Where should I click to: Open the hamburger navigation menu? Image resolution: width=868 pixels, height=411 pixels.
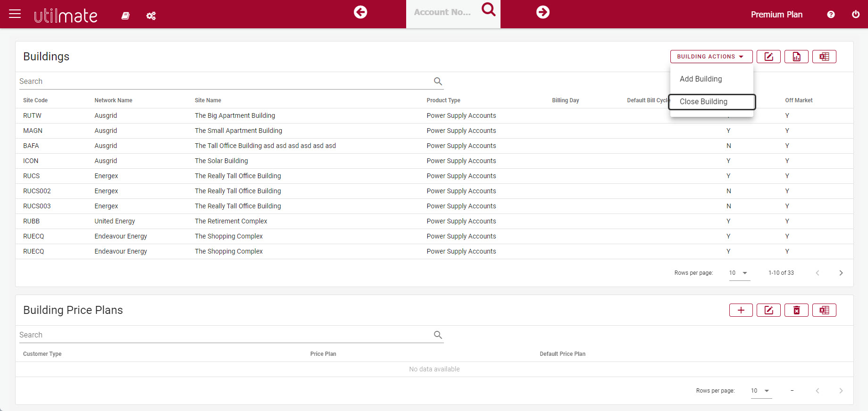coord(15,14)
